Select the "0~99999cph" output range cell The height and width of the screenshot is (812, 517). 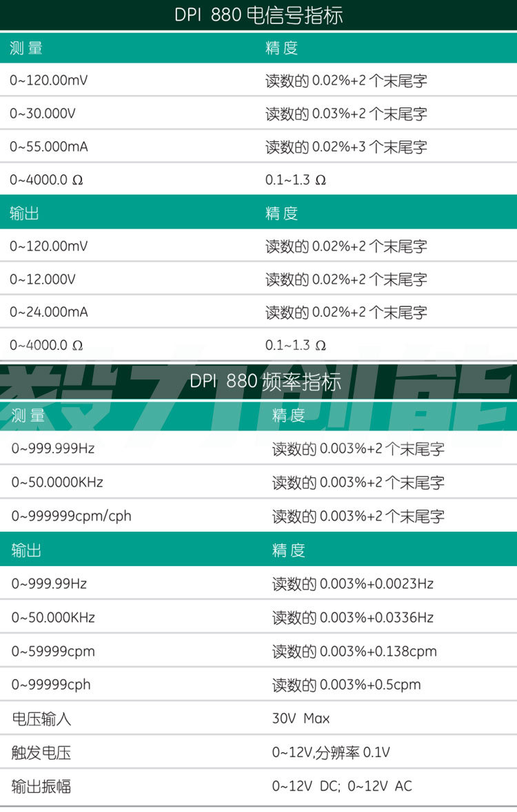(51, 685)
